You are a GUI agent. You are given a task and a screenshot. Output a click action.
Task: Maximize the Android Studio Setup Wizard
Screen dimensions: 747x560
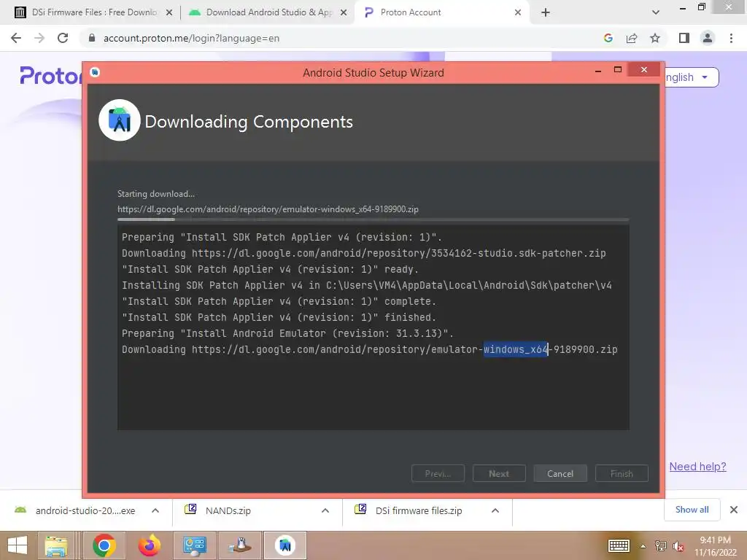click(618, 70)
